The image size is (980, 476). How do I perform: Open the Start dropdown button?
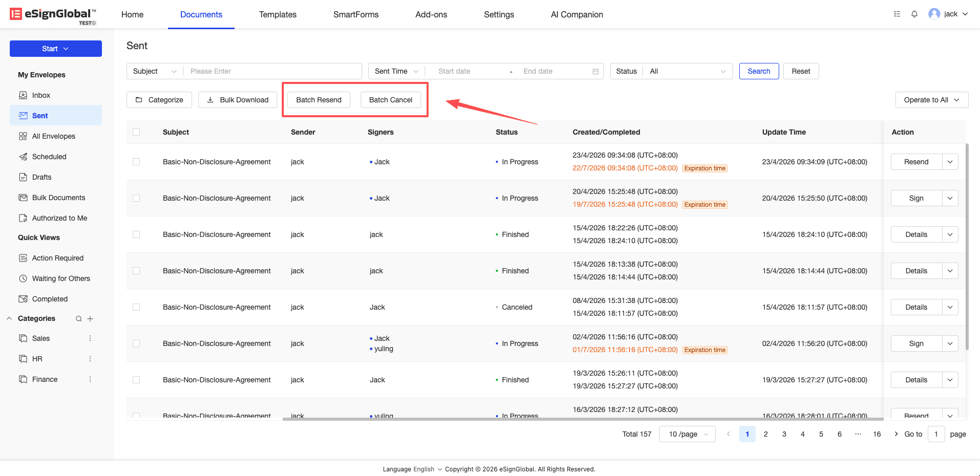coord(56,49)
